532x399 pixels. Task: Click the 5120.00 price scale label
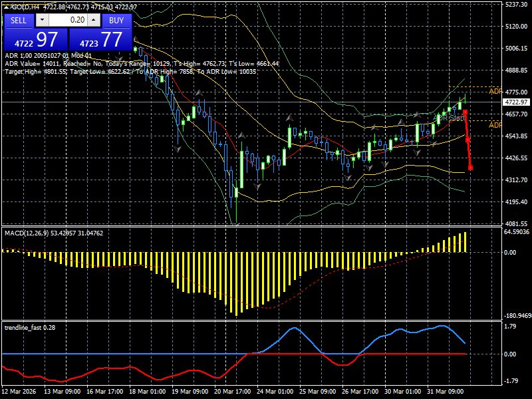coord(516,27)
